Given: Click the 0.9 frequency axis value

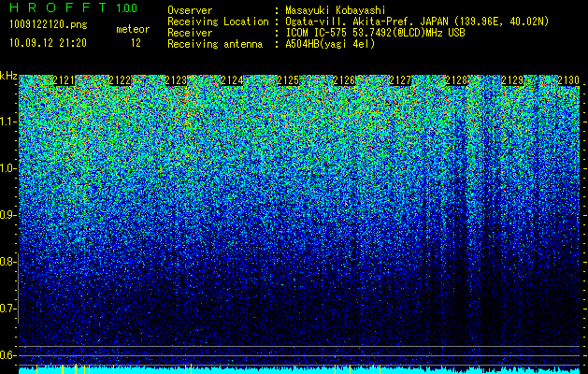Looking at the screenshot, I should pyautogui.click(x=7, y=215).
